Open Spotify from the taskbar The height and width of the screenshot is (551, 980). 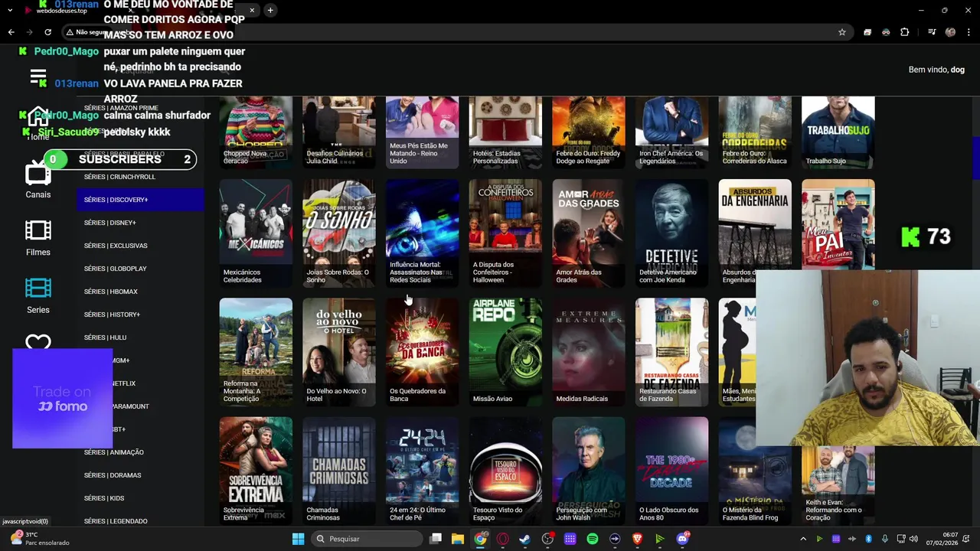[x=593, y=539]
